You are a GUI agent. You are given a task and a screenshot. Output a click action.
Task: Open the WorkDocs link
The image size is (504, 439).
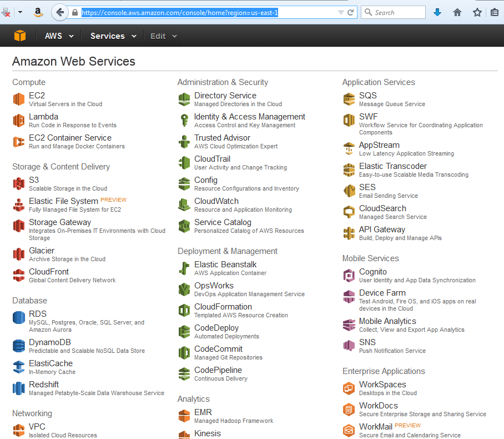(379, 406)
